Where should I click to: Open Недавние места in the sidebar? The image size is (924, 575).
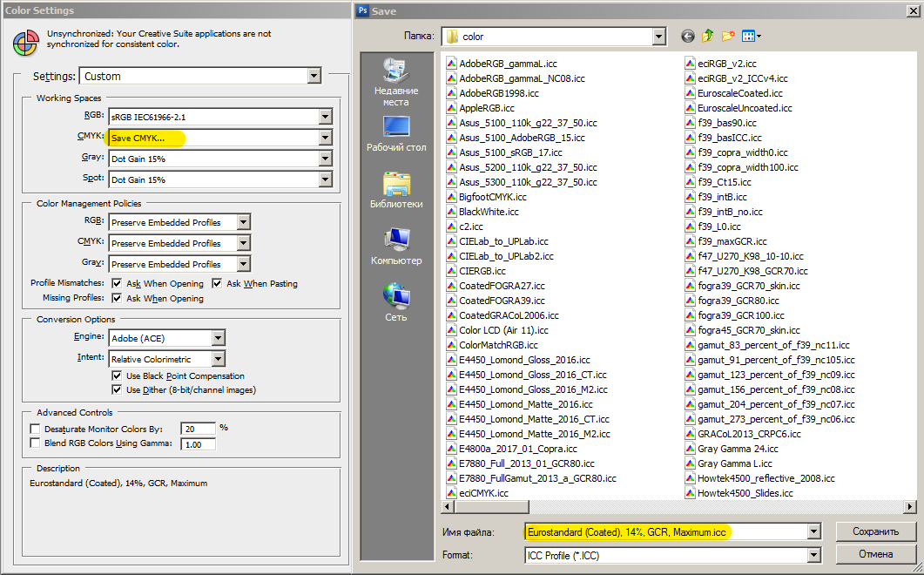pos(396,83)
